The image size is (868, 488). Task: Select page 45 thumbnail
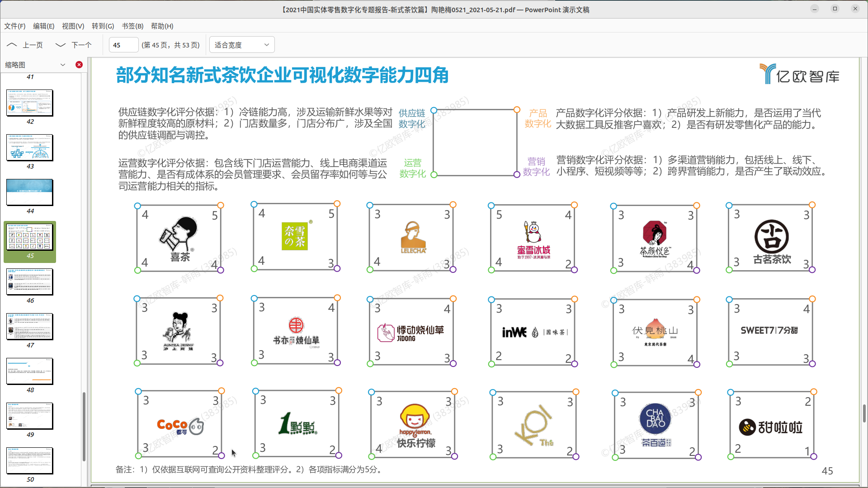30,237
